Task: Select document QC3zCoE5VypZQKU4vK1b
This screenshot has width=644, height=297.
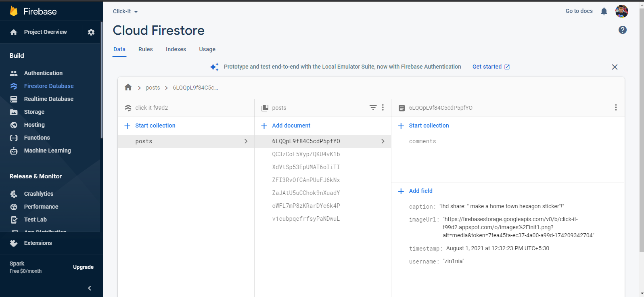Action: [x=306, y=154]
